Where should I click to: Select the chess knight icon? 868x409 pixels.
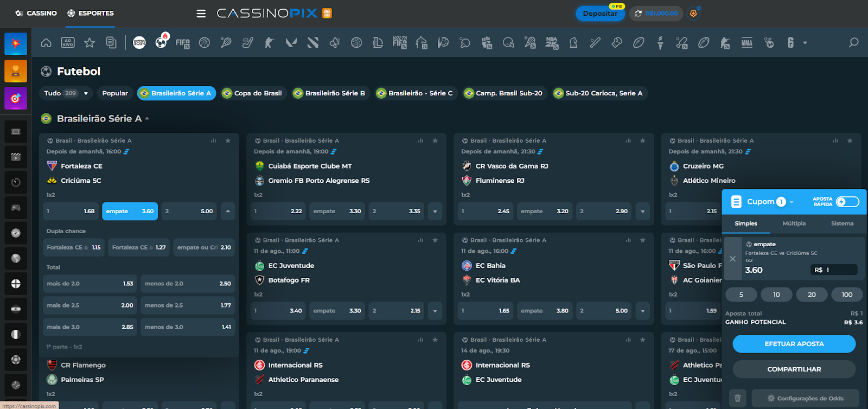click(573, 43)
